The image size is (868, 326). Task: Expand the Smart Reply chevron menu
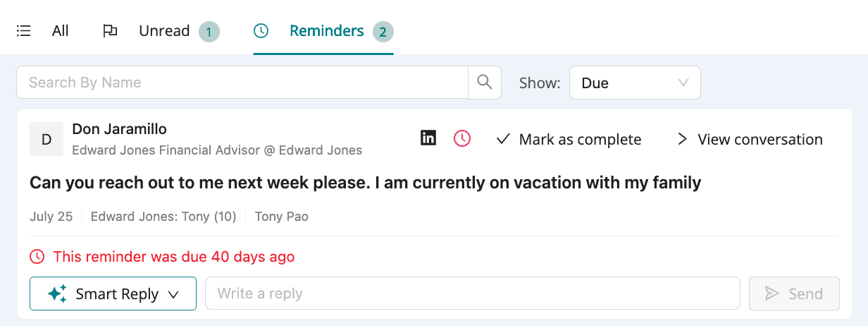tap(173, 295)
